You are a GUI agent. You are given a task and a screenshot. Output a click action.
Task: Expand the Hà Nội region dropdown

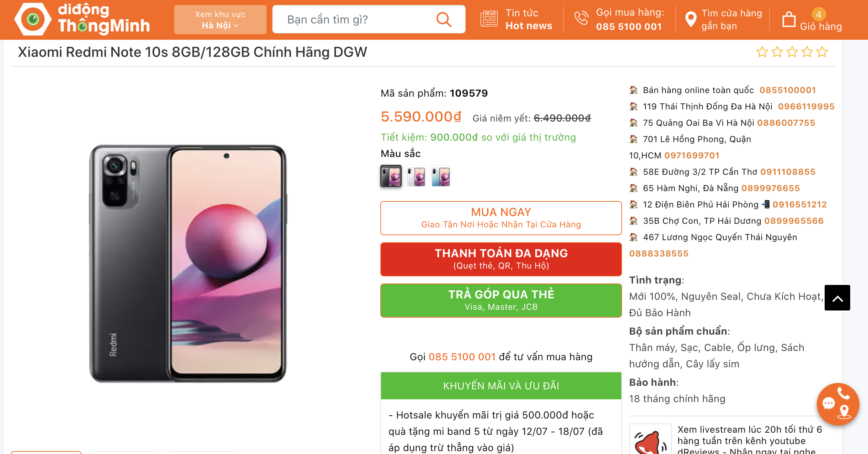click(220, 20)
